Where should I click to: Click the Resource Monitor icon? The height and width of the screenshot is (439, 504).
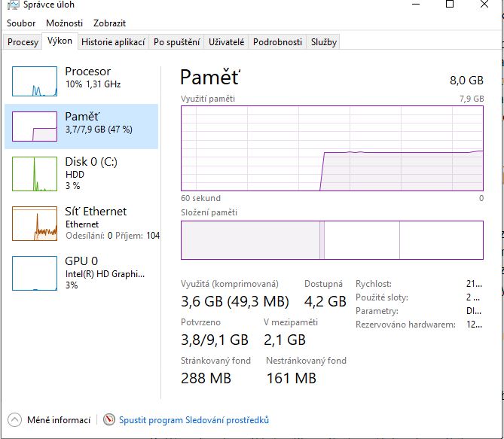(x=109, y=420)
